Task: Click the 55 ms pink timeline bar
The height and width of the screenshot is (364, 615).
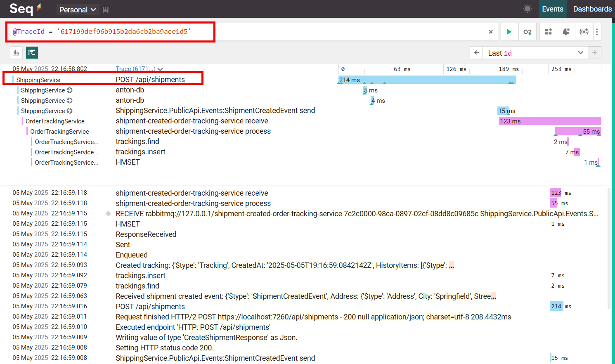Action: pyautogui.click(x=578, y=131)
